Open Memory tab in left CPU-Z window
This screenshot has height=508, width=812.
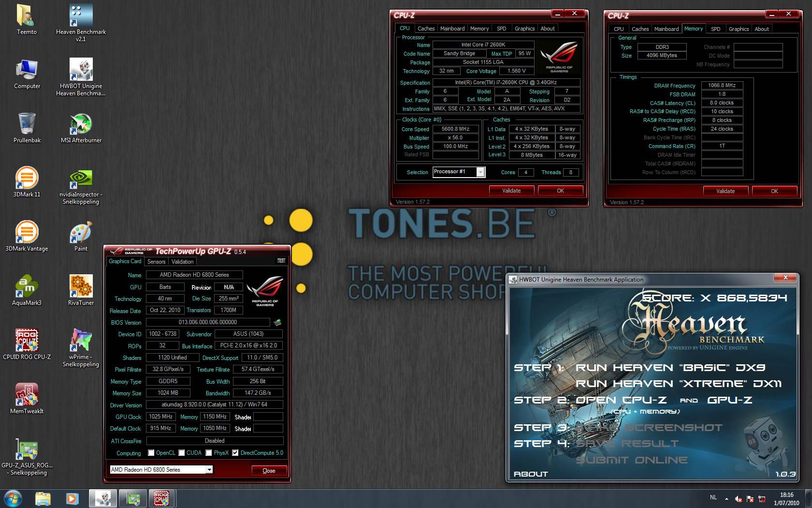pos(479,29)
